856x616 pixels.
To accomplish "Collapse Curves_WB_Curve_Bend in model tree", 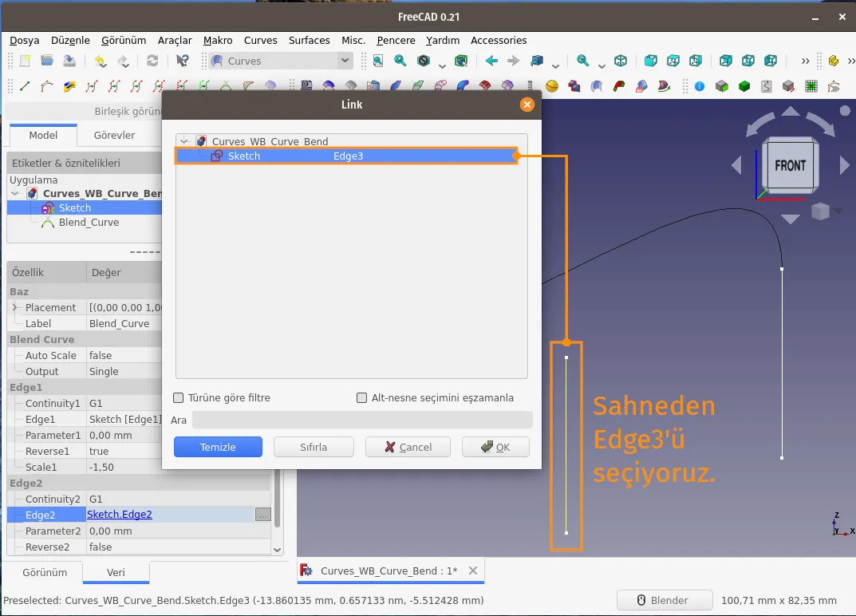I will click(15, 193).
